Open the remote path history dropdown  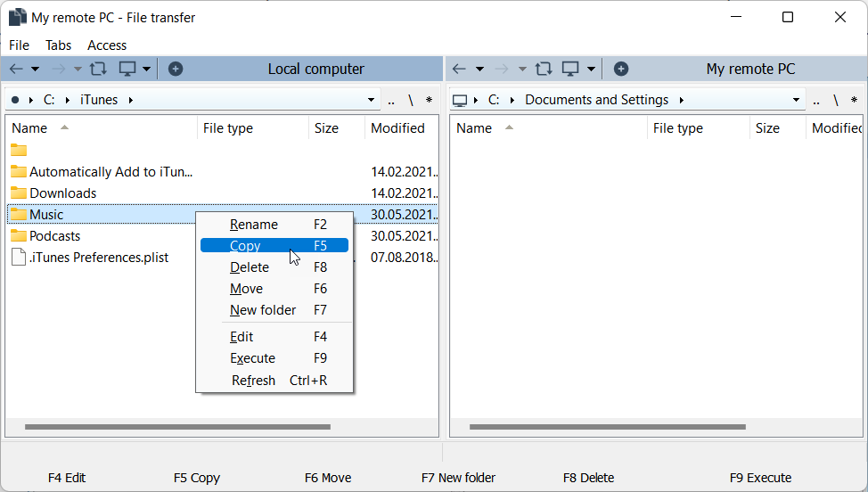[x=797, y=100]
